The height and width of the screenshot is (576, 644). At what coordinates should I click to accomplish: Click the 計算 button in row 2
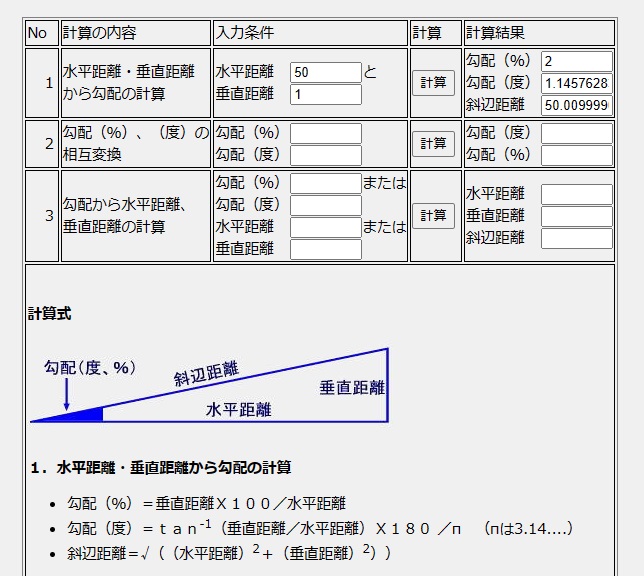pyautogui.click(x=433, y=144)
